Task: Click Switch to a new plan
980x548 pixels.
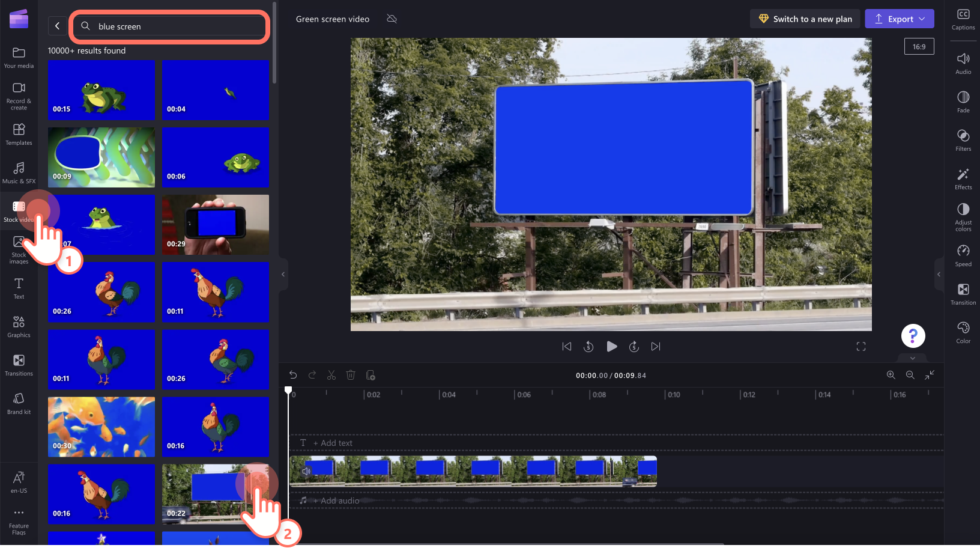Action: 805,19
